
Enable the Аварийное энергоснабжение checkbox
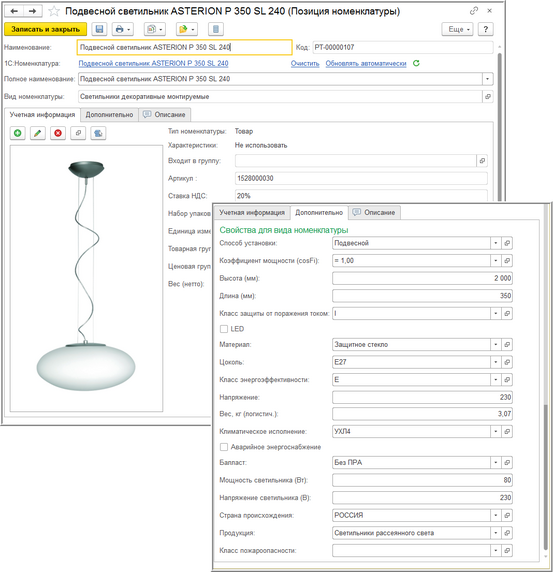pos(224,447)
